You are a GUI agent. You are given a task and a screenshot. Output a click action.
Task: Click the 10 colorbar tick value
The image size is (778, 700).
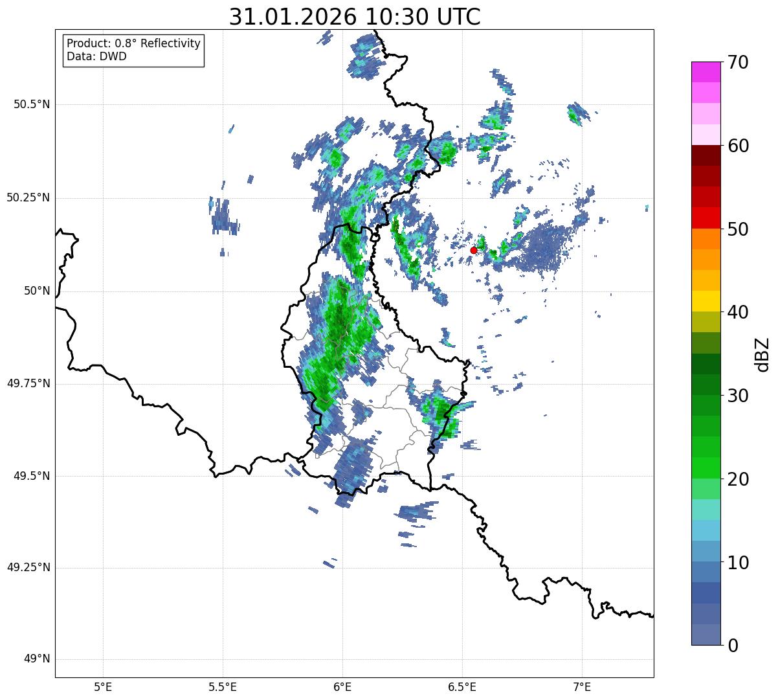[738, 562]
